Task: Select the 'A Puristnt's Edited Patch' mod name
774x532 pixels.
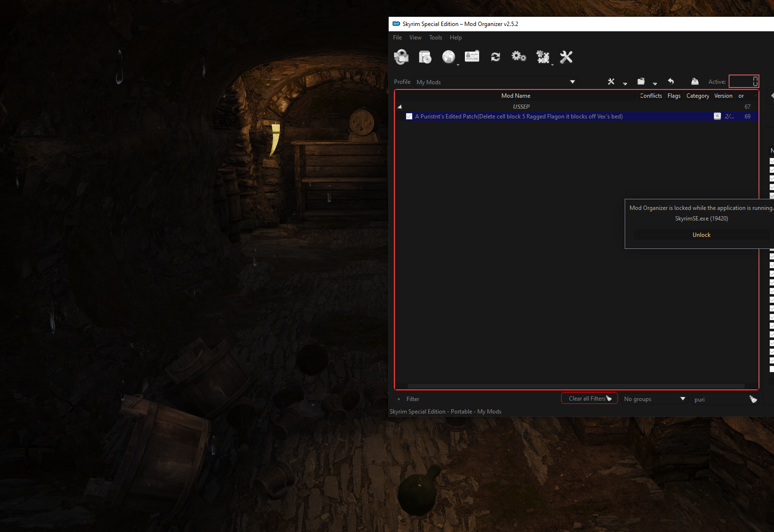Action: 519,117
